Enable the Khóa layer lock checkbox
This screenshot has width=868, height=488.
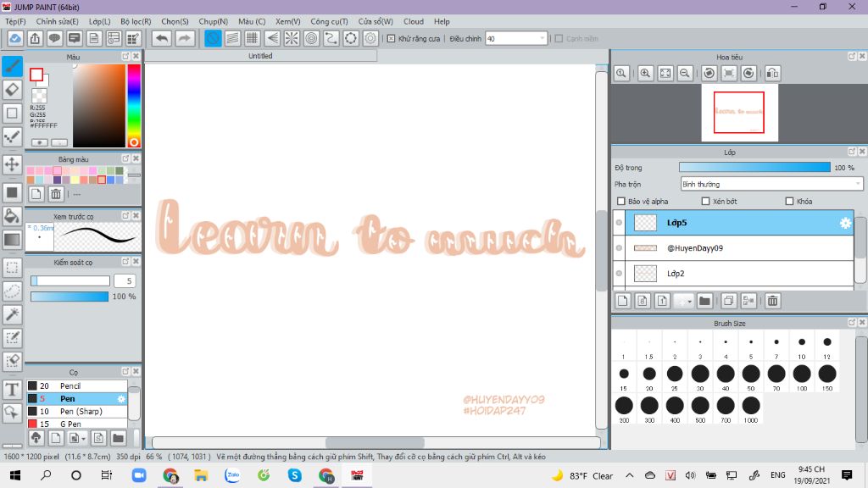tap(789, 202)
